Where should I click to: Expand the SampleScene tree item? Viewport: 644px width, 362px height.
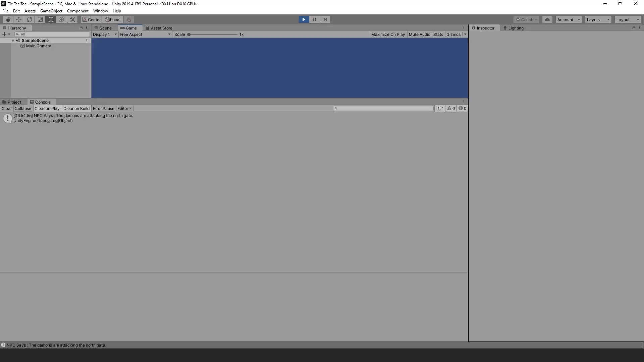13,40
